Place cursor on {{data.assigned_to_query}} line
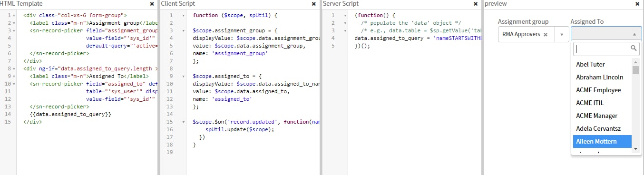The width and height of the screenshot is (644, 175). [70, 115]
